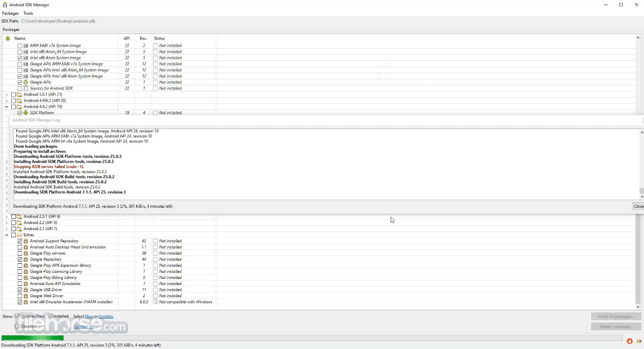The height and width of the screenshot is (349, 644).
Task: Click the Android icon in the Name header
Action: tap(8, 38)
